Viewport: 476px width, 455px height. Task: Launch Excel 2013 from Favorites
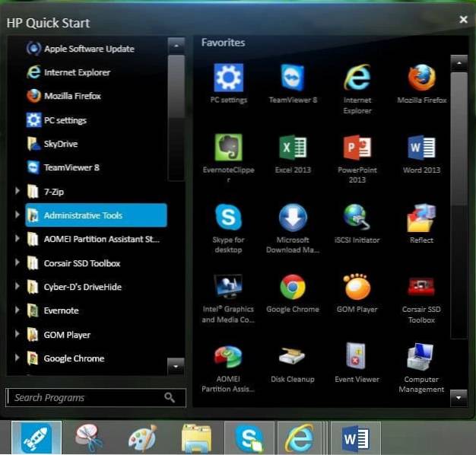293,148
